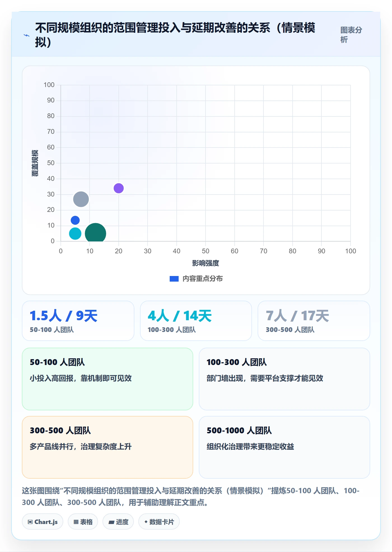Click the grid icon in 表格 chip
Screen dimensions: 392x552
[x=76, y=522]
